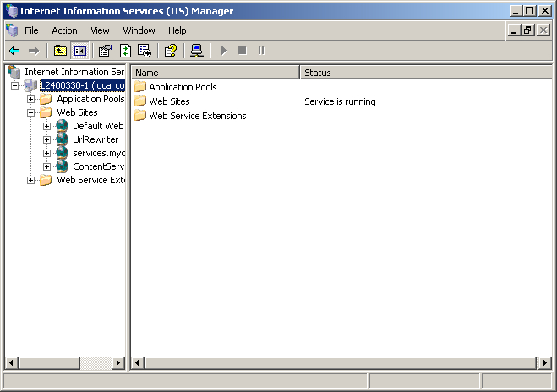Screen dimensions: 557x392
Task: Open the File menu
Action: (x=31, y=30)
